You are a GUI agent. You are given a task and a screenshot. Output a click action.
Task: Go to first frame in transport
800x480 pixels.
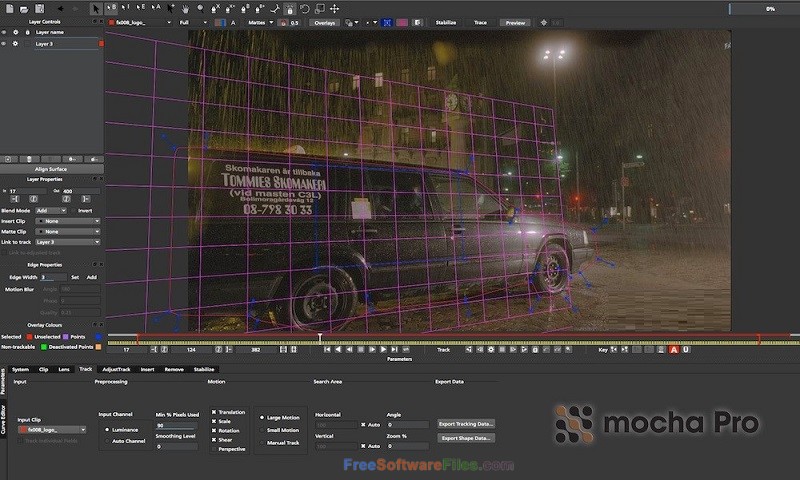327,350
